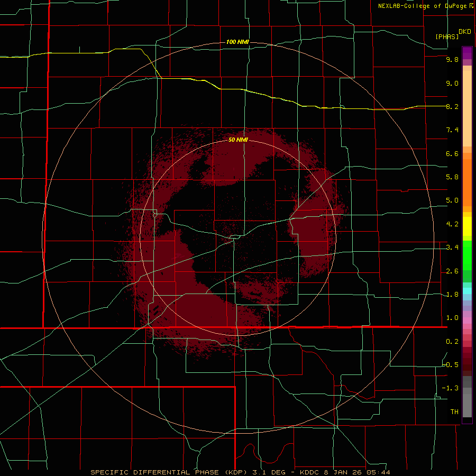Pick the bright green color bar segment
476x476 pixels.
click(467, 255)
